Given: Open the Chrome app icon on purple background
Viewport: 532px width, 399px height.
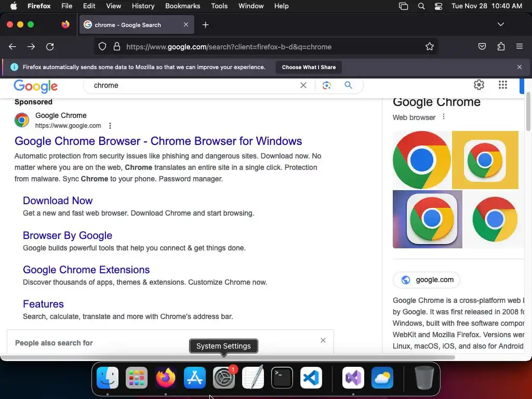Looking at the screenshot, I should [x=428, y=219].
